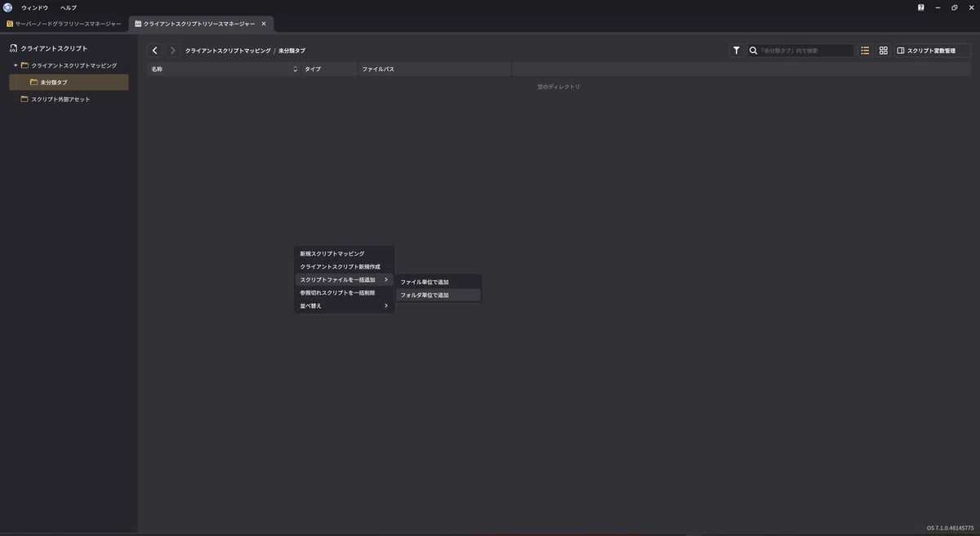The width and height of the screenshot is (980, 536).
Task: Choose ファイル単位で追加 in submenu
Action: tap(439, 282)
